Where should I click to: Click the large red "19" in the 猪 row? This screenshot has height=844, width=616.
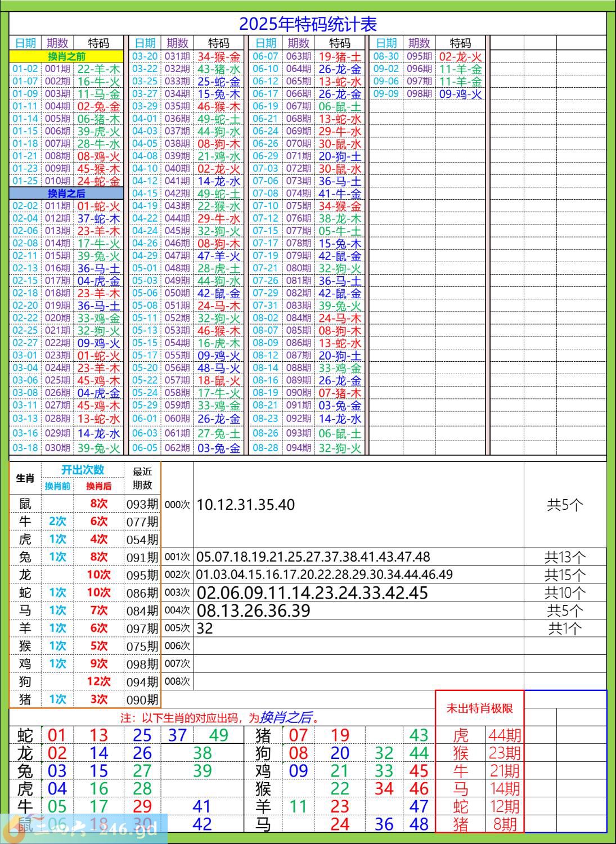click(340, 735)
